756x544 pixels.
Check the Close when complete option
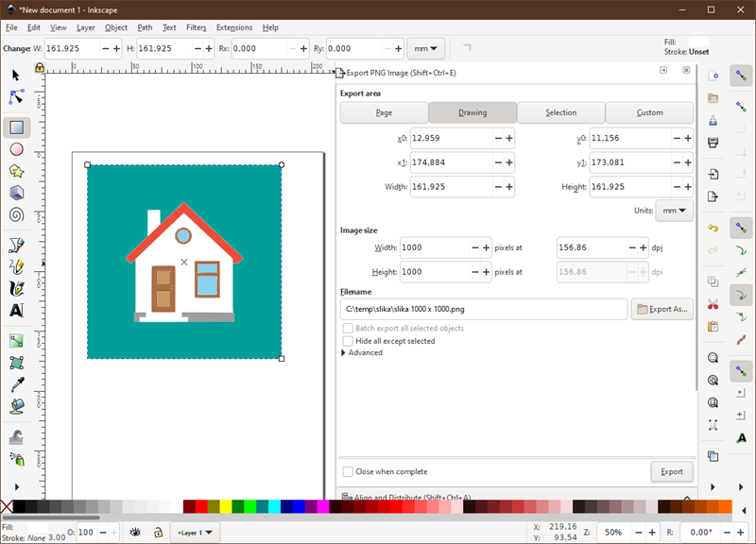[x=348, y=471]
